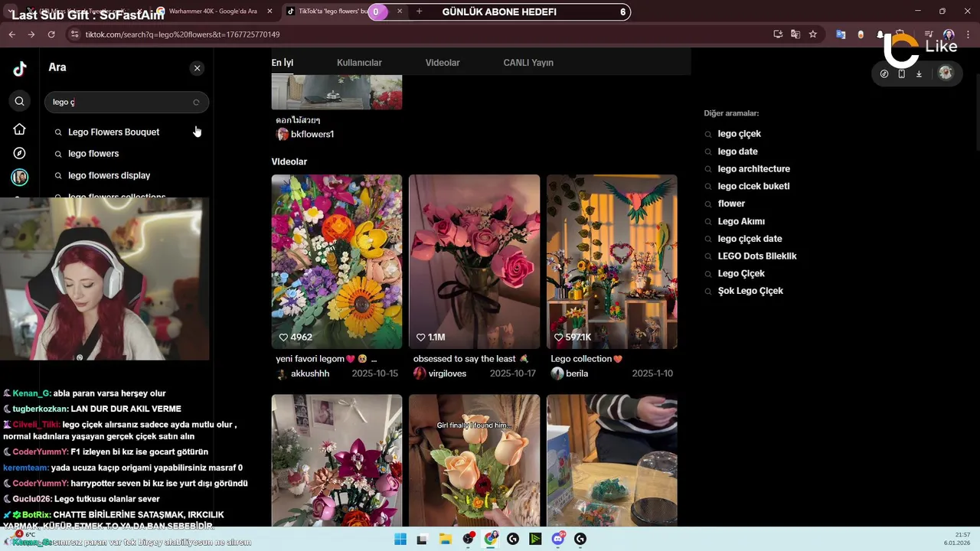Viewport: 980px width, 551px height.
Task: Click the TikTok coin icon in top-right pill
Action: 884,73
